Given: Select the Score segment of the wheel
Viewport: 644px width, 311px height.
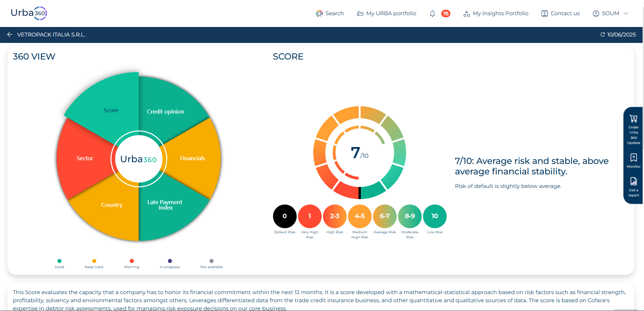Looking at the screenshot, I should tap(111, 110).
